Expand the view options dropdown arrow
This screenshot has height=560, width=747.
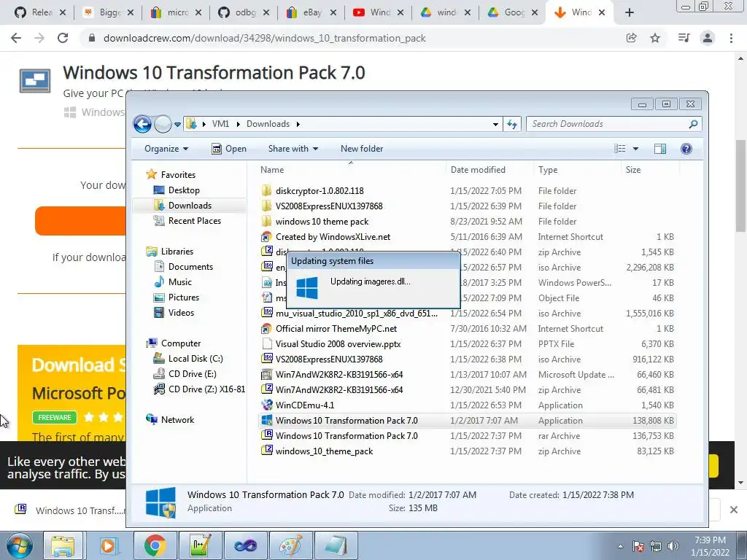tap(635, 149)
